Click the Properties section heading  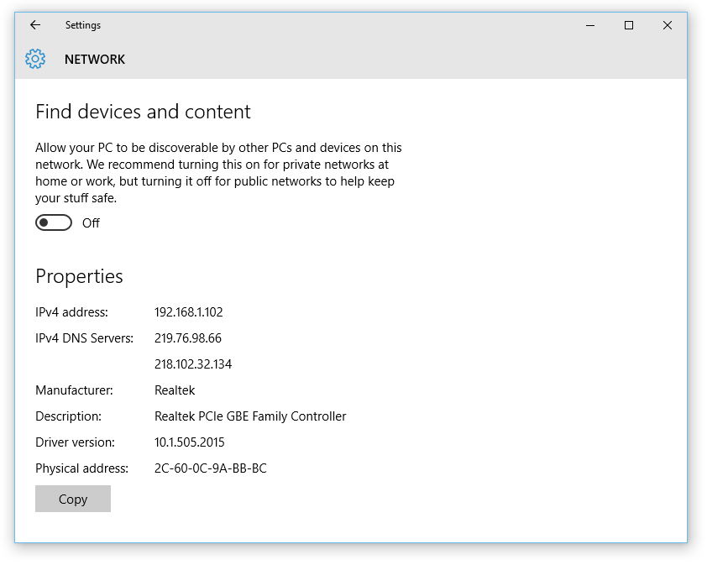pos(79,275)
